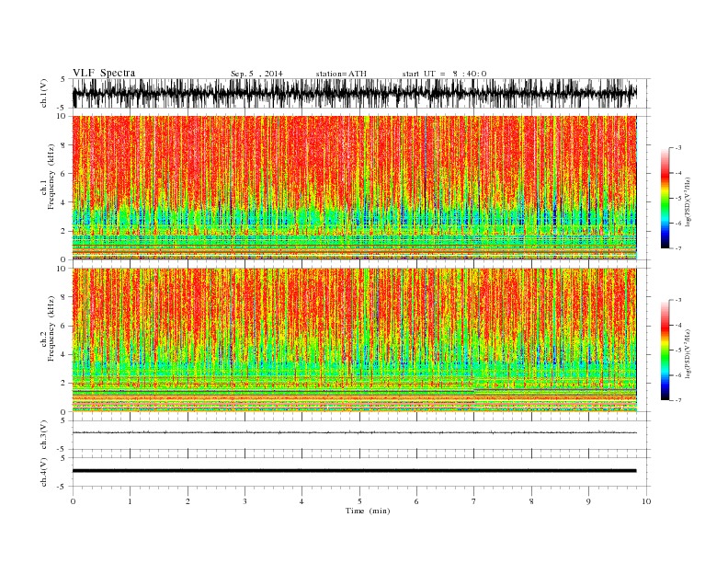This screenshot has width=728, height=563.
Task: Click time axis tick label "3"
Action: pos(245,501)
